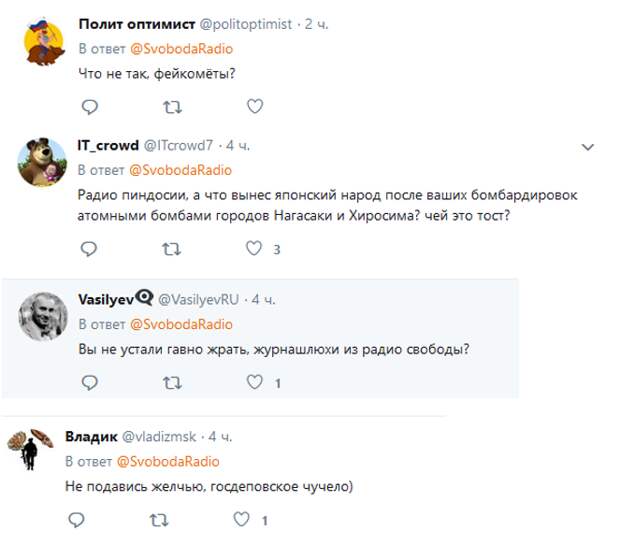
Task: Retweet Vasilyev's tweet
Action: pos(172,382)
